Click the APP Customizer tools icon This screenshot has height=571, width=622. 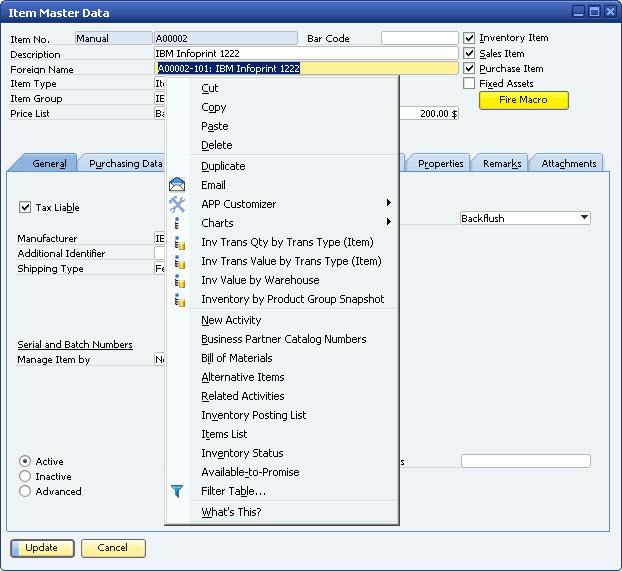[x=177, y=204]
